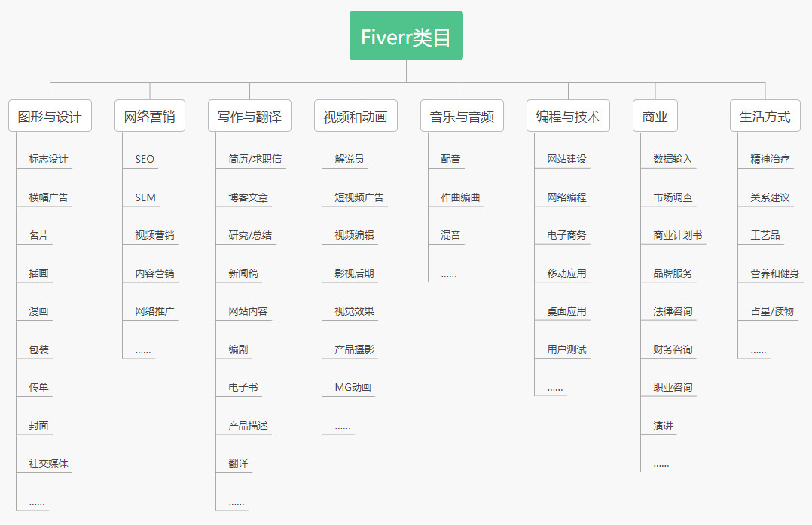Click the 视觉效果 subtopic
The height and width of the screenshot is (525, 812).
[x=354, y=311]
